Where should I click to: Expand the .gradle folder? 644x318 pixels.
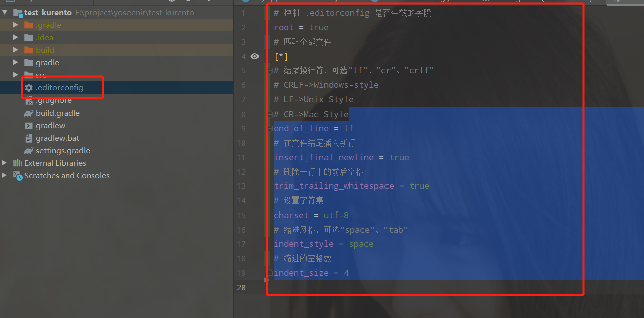16,25
